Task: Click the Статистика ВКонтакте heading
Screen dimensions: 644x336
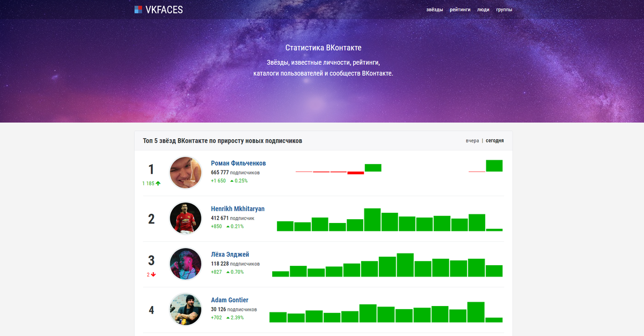Action: point(324,48)
